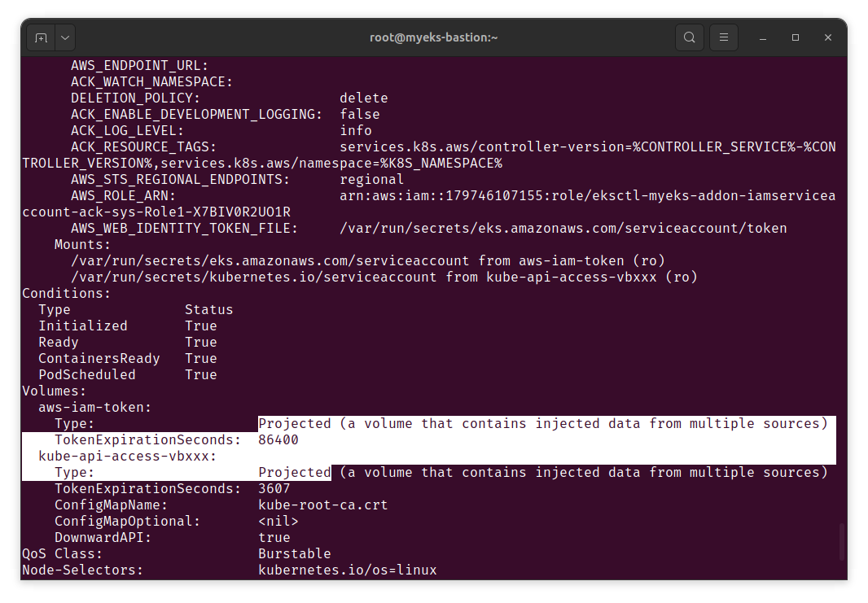Click the <nil> value
Viewport: 868px width, 603px height.
click(x=278, y=521)
